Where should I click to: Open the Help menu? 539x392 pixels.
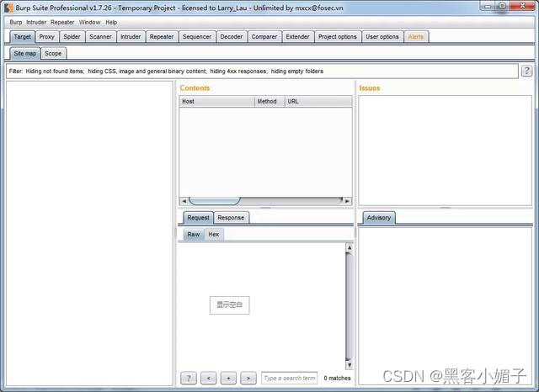[111, 23]
